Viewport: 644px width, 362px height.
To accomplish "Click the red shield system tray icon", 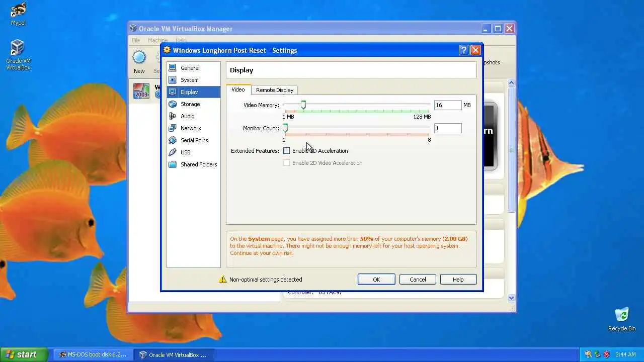I will pos(606,354).
